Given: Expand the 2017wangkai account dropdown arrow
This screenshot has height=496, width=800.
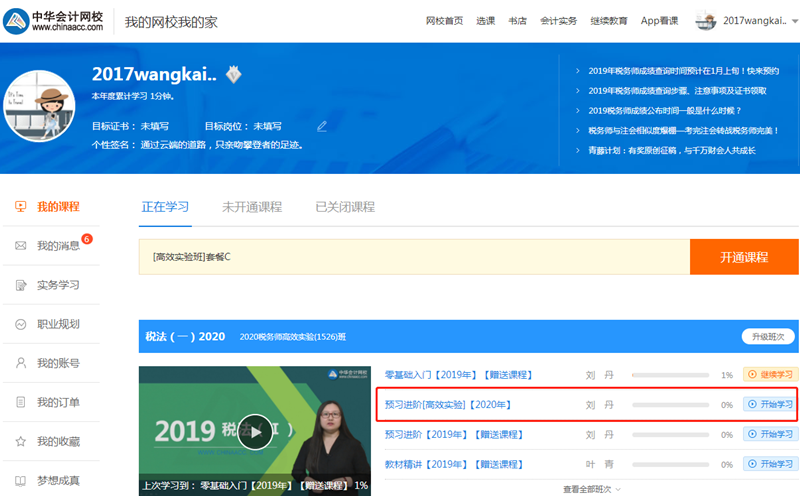Looking at the screenshot, I should pyautogui.click(x=794, y=21).
